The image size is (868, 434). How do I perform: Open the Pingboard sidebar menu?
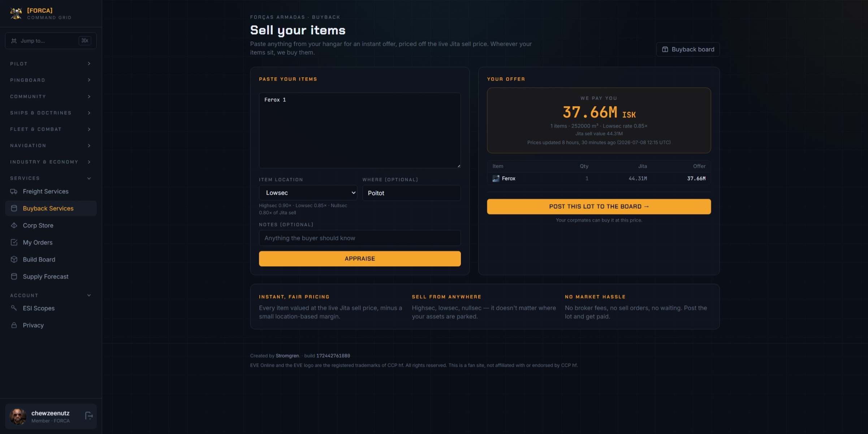(51, 80)
